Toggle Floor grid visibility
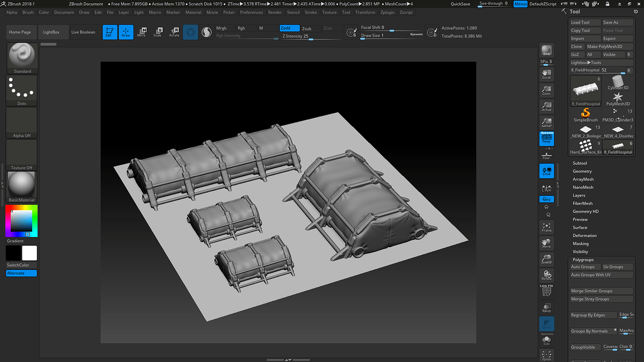This screenshot has height=362, width=644. [546, 155]
